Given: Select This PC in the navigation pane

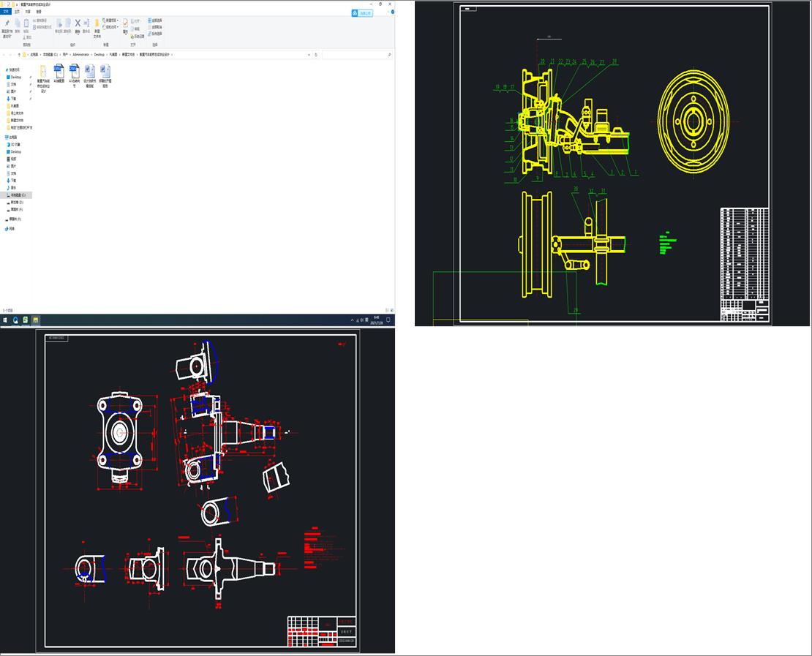Looking at the screenshot, I should [11, 137].
